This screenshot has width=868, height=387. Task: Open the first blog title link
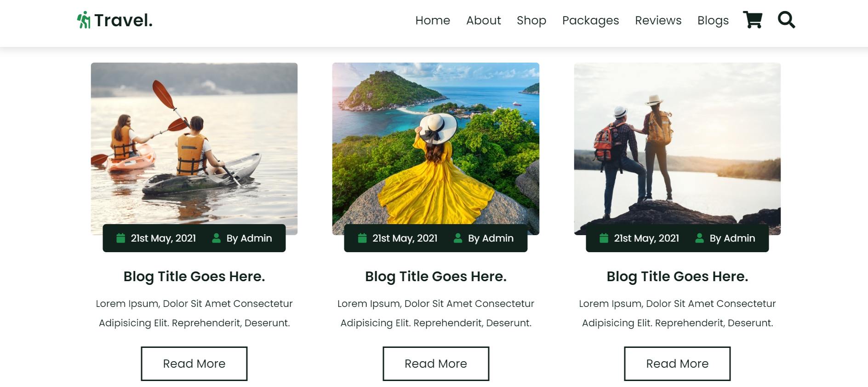[194, 276]
